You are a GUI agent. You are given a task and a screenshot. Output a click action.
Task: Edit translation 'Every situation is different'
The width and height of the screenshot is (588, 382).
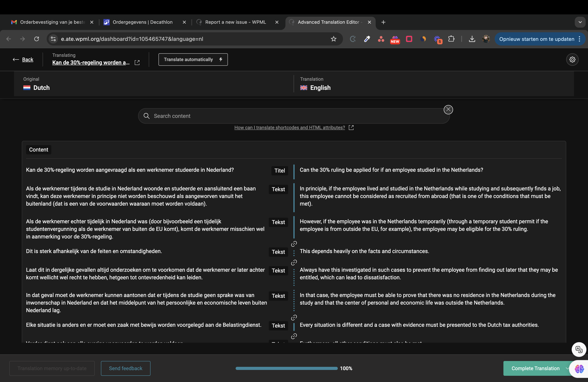(x=419, y=325)
